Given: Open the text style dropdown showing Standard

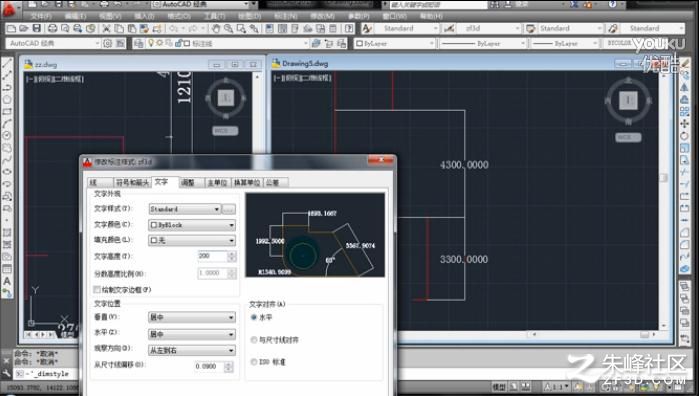Looking at the screenshot, I should click(x=184, y=209).
